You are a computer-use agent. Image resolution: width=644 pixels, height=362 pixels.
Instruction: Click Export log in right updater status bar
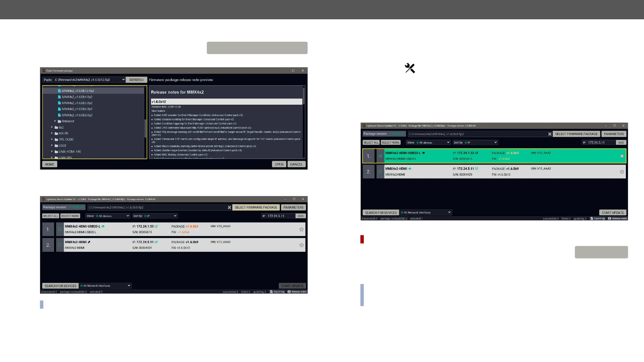pyautogui.click(x=598, y=218)
